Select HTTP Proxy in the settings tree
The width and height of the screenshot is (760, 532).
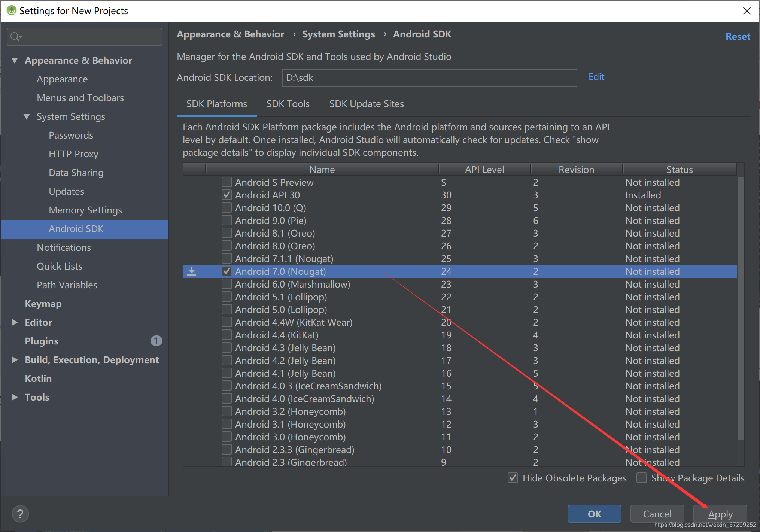73,154
